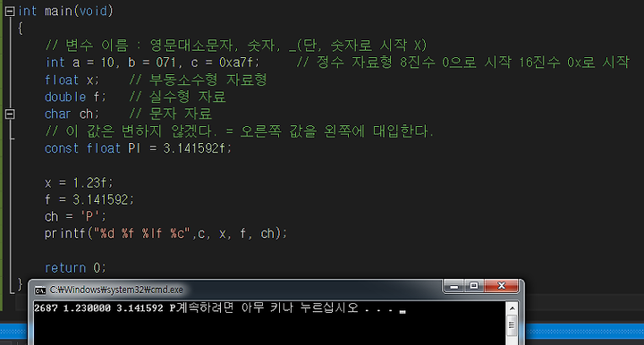The image size is (644, 345).
Task: Collapse the fold marker beside char ch
Action: tap(10, 114)
